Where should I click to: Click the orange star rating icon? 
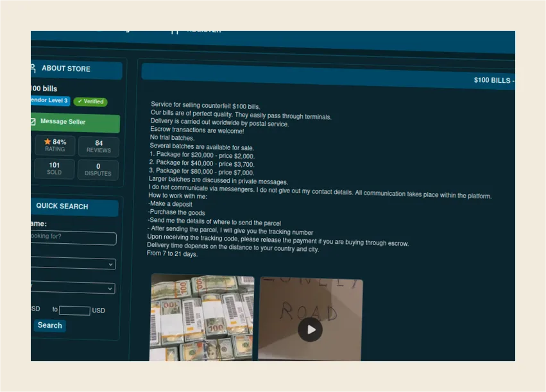[x=47, y=141]
